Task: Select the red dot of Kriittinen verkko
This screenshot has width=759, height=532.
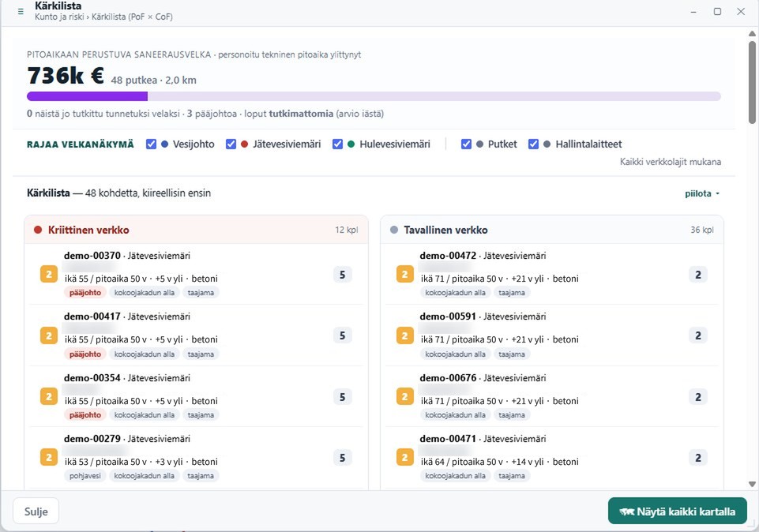Action: [x=38, y=230]
